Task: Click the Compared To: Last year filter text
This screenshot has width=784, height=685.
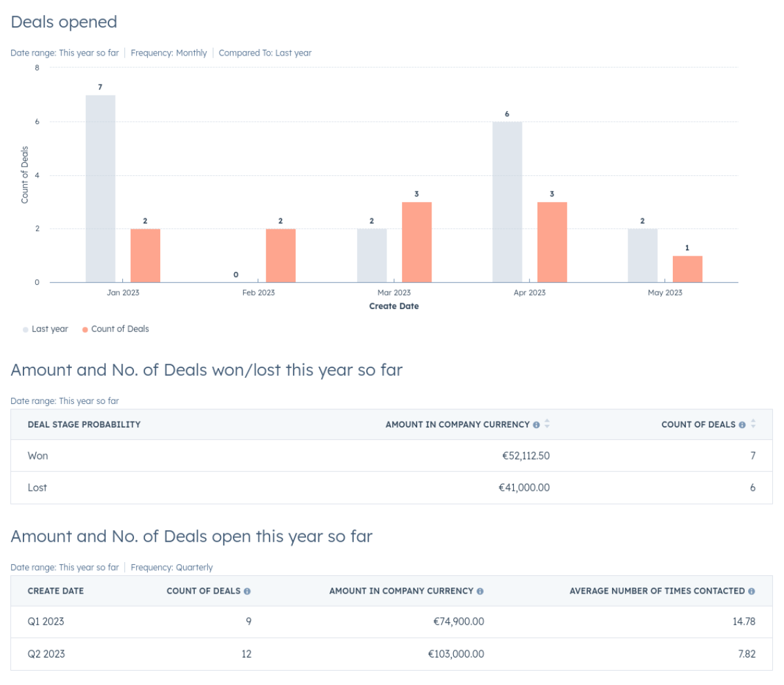Action: click(x=265, y=53)
